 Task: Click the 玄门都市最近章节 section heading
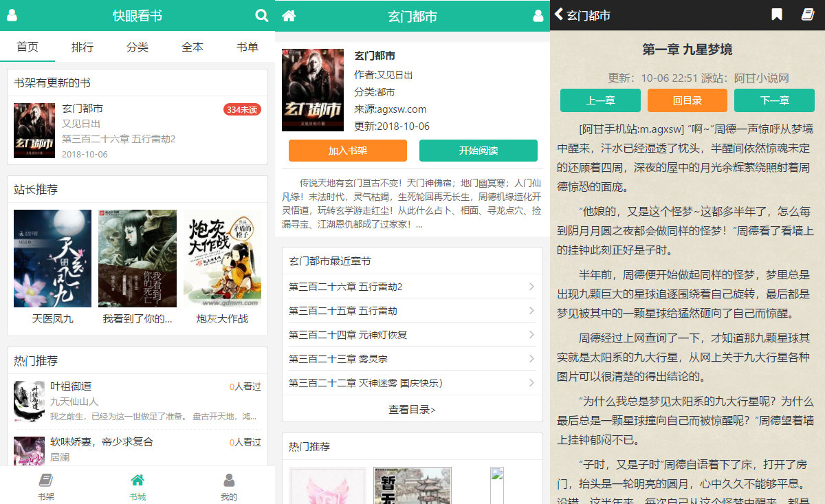pyautogui.click(x=330, y=261)
